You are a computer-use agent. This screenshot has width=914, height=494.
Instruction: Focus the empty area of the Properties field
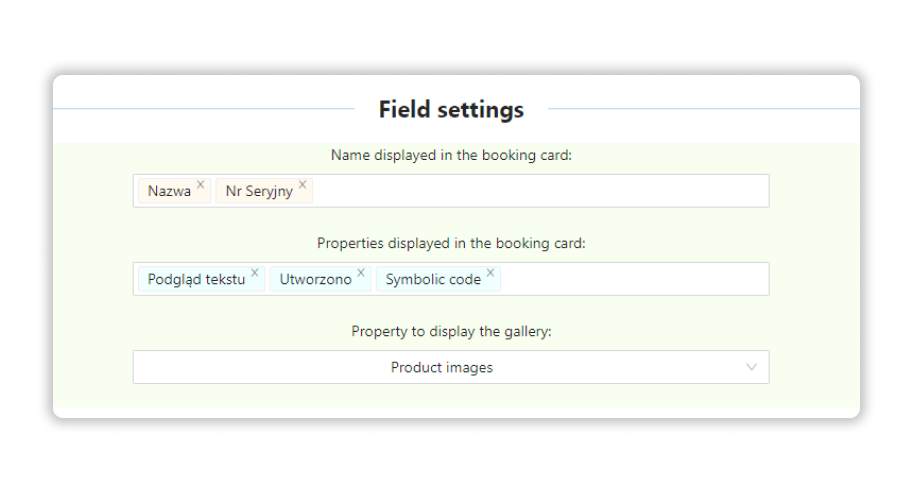(x=634, y=279)
